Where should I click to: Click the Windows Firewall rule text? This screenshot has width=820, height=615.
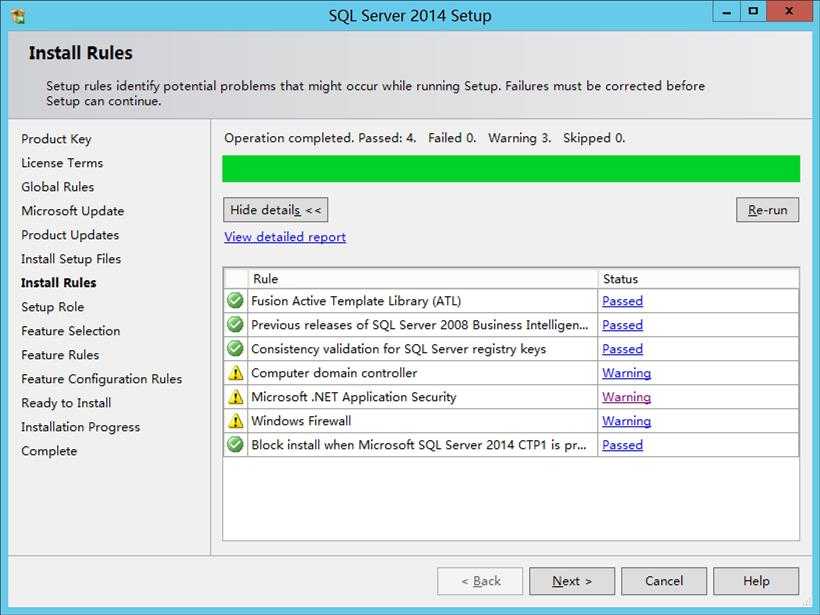[301, 421]
